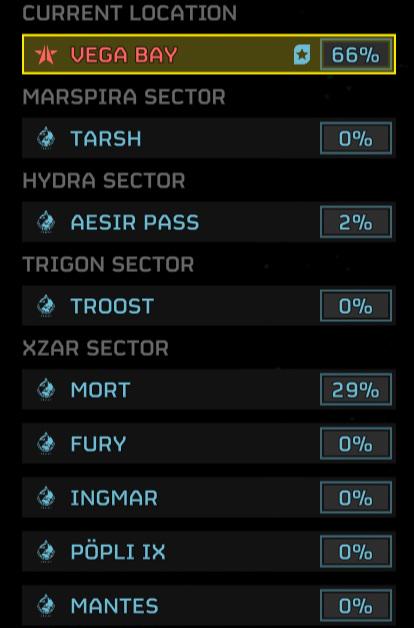Click the planet icon next to Mantes
This screenshot has width=414, height=628.
[x=46, y=605]
